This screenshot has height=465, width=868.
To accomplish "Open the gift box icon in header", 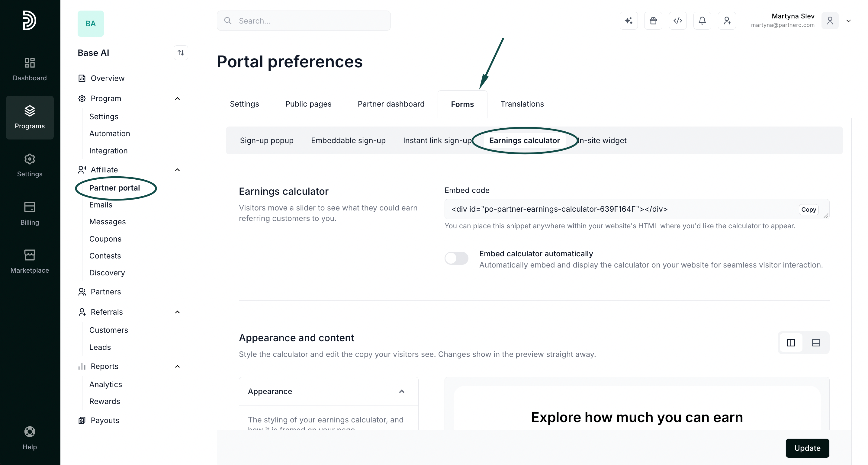I will [x=653, y=21].
